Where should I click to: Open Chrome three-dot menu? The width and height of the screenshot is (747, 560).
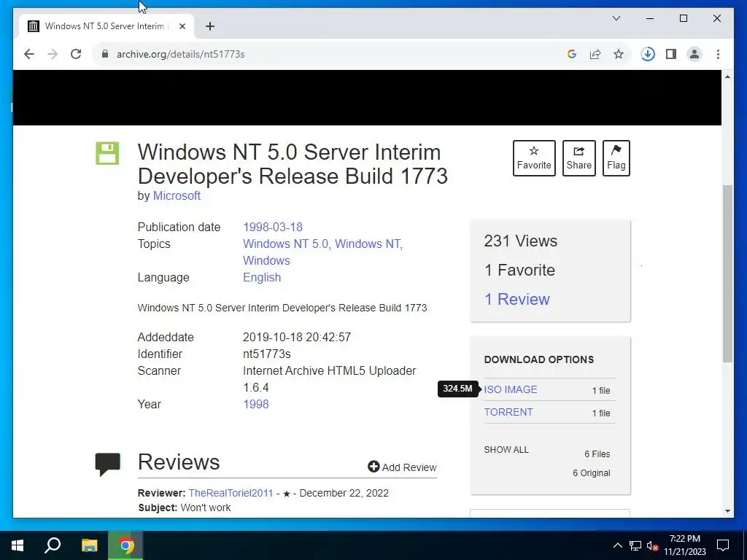click(x=718, y=54)
